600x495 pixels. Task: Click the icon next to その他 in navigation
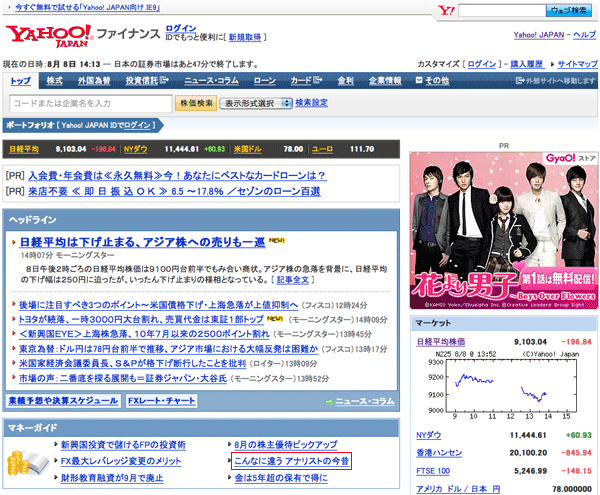pos(417,80)
